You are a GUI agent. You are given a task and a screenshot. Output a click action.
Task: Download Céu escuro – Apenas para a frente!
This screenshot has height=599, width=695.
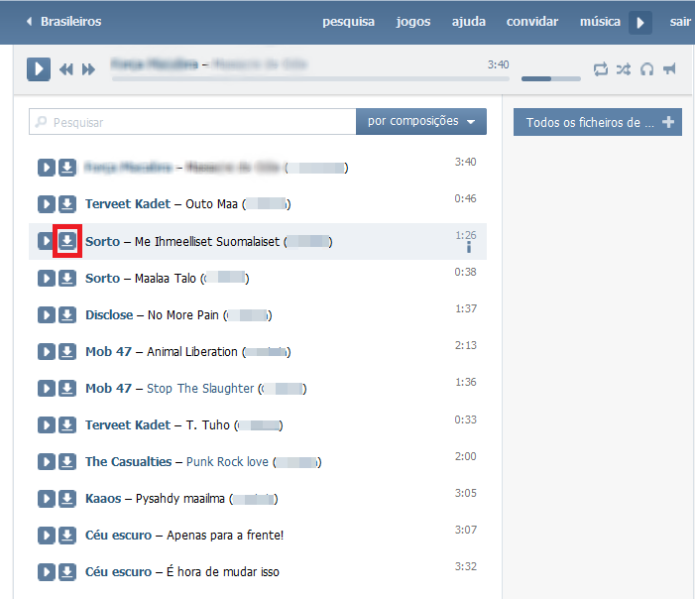point(67,536)
